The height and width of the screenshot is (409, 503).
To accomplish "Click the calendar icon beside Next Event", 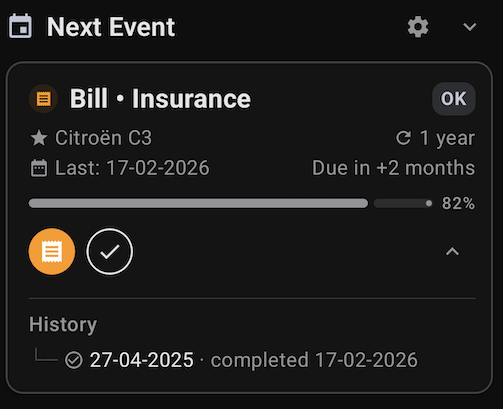I will point(20,26).
